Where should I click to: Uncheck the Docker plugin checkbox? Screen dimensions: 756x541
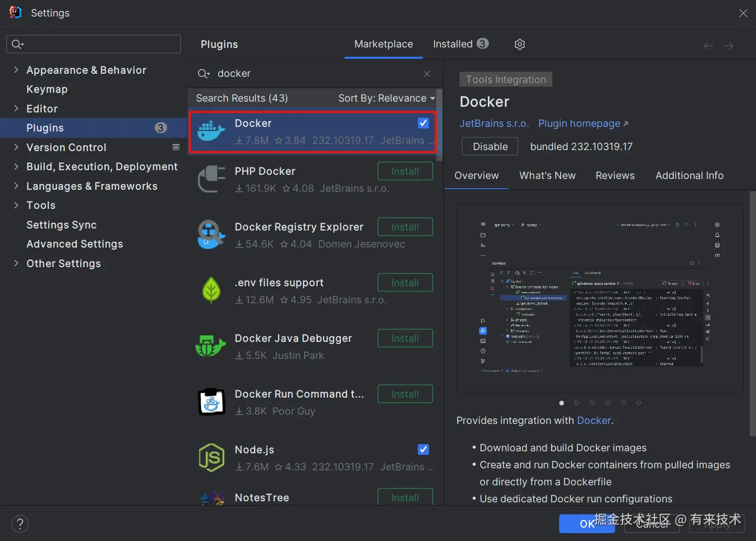[423, 123]
